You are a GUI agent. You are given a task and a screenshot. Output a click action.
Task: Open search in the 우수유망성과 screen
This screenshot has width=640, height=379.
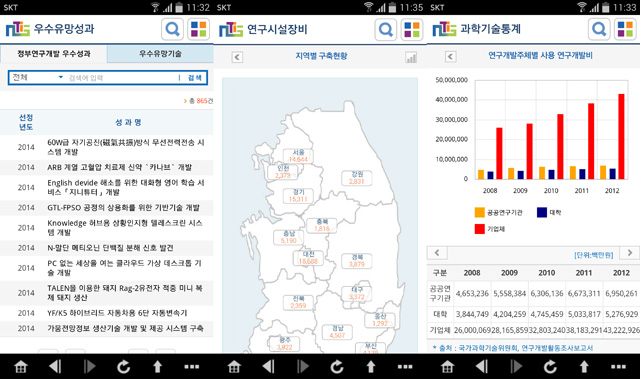click(172, 29)
